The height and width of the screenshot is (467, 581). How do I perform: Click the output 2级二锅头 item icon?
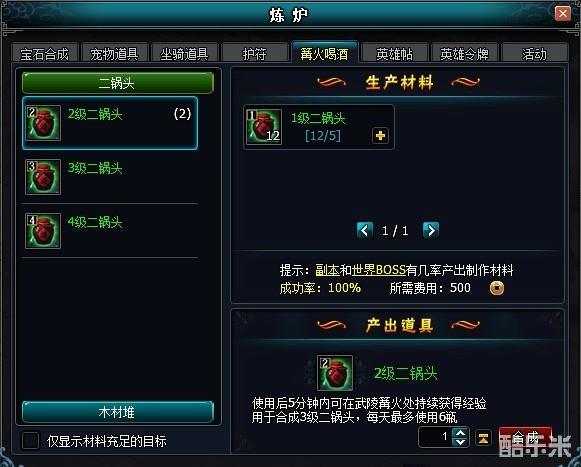[335, 372]
